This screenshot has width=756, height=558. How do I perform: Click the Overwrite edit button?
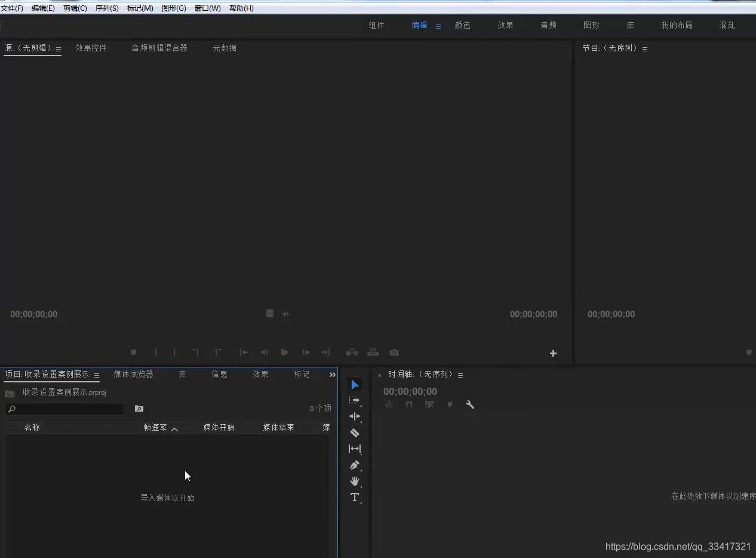[373, 352]
